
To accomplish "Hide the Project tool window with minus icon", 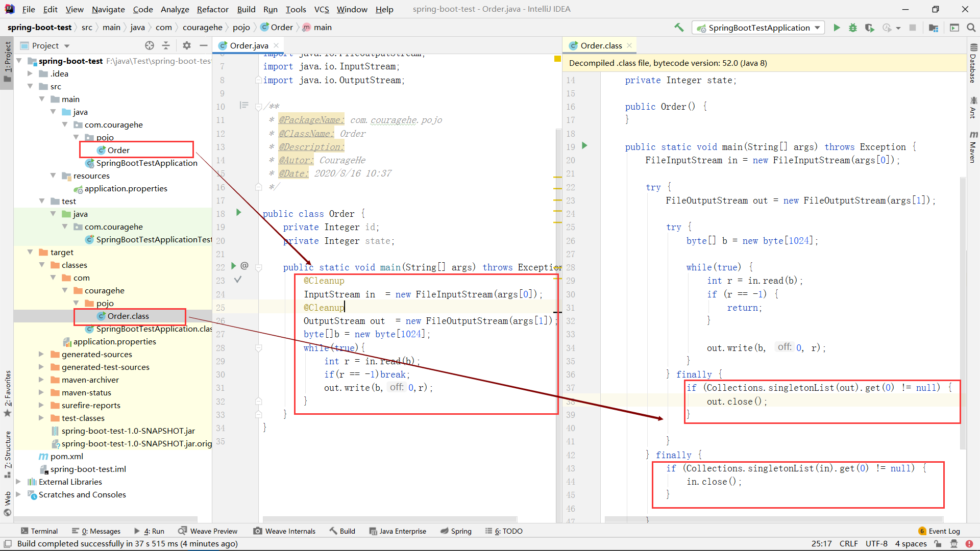I will (x=203, y=45).
